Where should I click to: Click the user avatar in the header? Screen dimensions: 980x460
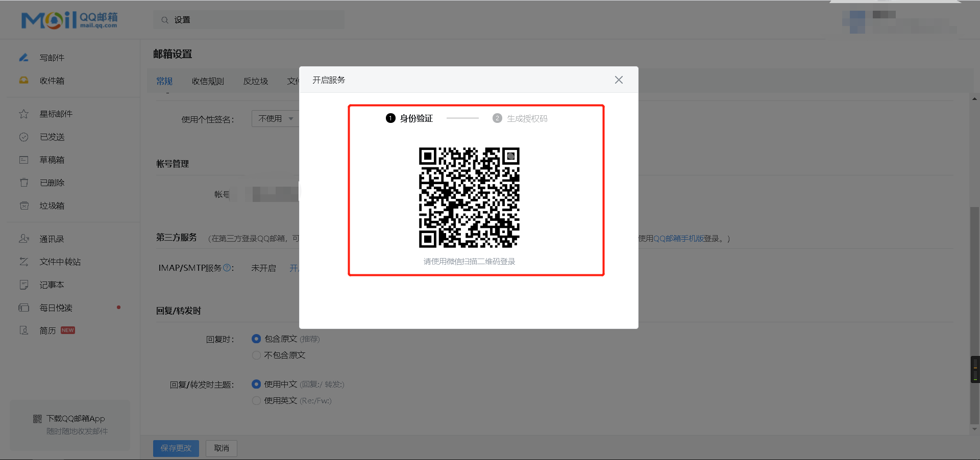click(x=854, y=22)
